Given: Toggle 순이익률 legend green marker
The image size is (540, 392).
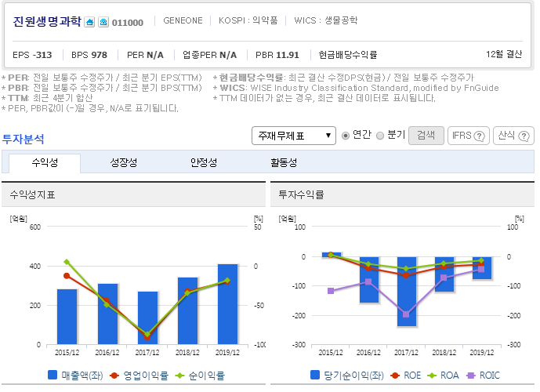Looking at the screenshot, I should [x=179, y=376].
